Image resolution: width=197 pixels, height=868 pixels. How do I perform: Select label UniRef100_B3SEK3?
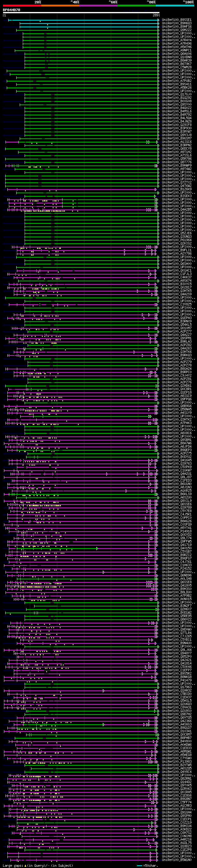(x=177, y=196)
